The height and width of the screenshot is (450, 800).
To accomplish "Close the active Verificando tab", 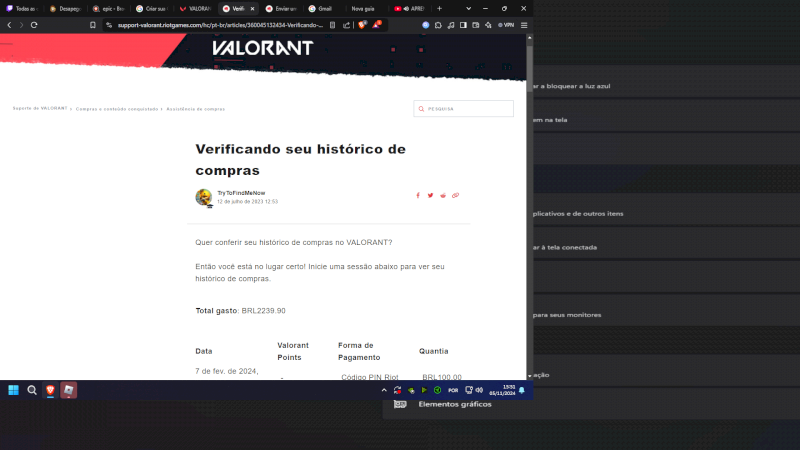I will coord(253,9).
